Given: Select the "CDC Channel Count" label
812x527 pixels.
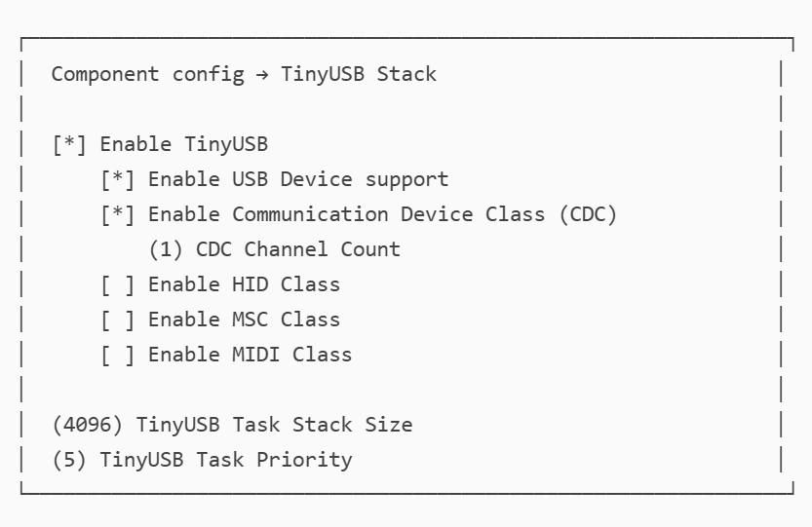Looking at the screenshot, I should [x=298, y=249].
